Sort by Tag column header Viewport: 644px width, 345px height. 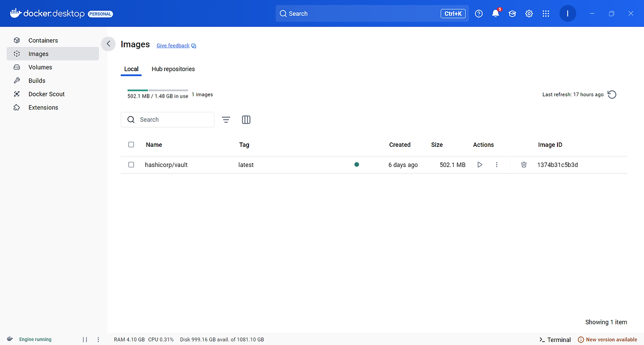pos(244,145)
